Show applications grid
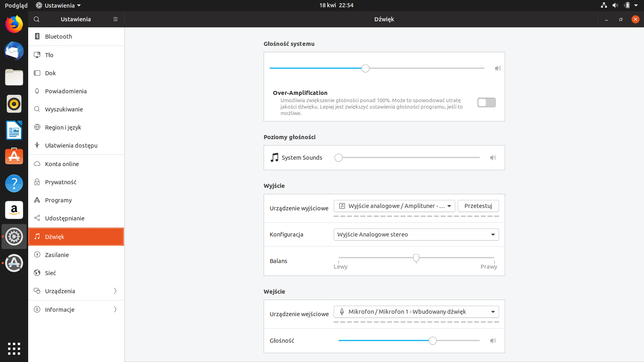Image resolution: width=644 pixels, height=362 pixels. (x=14, y=348)
